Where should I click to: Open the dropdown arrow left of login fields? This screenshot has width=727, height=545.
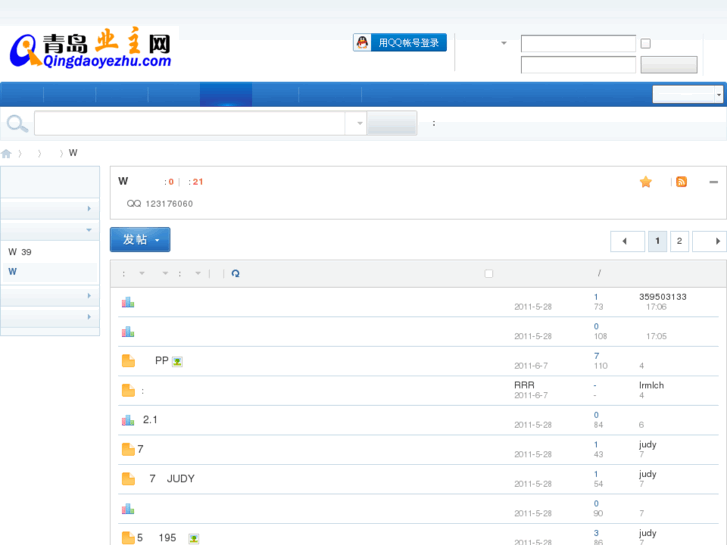tap(504, 43)
